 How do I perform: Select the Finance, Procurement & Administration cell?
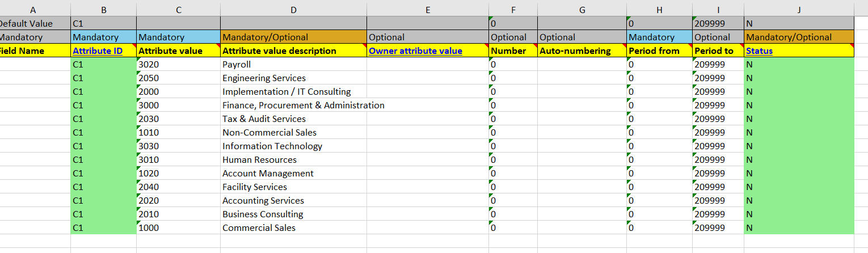293,105
